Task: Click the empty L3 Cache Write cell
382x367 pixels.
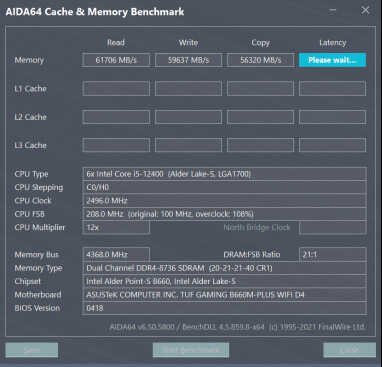Action: pyautogui.click(x=188, y=145)
